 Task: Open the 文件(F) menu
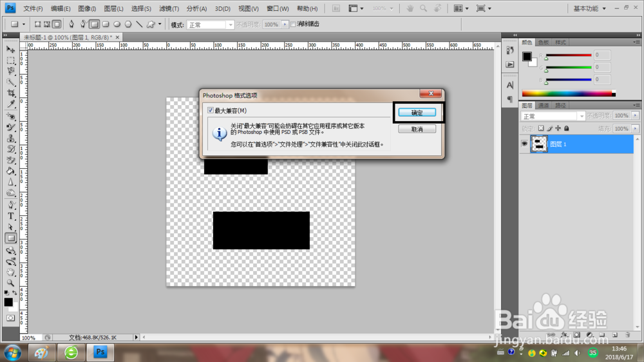[33, 8]
